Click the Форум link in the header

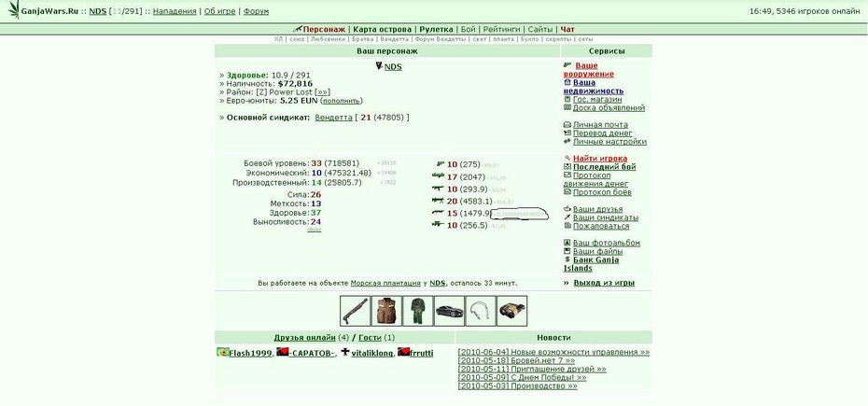click(257, 11)
